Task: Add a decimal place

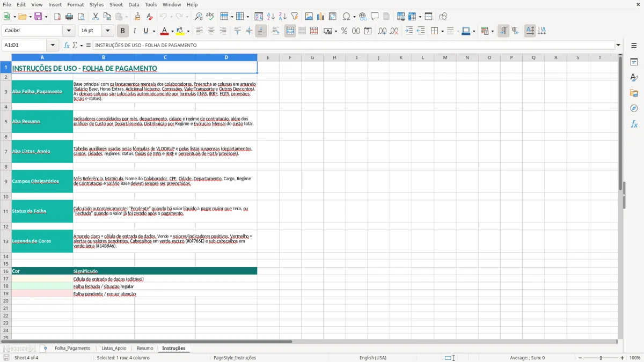Action: tap(382, 31)
